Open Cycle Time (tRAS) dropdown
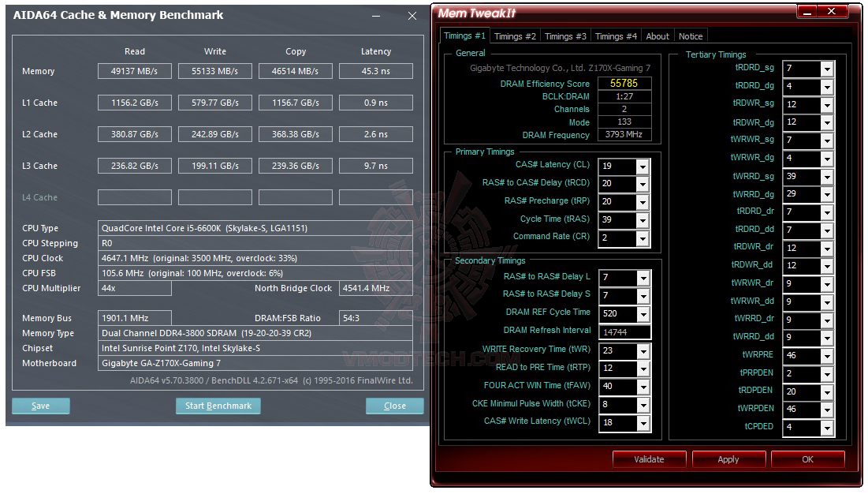 [643, 220]
